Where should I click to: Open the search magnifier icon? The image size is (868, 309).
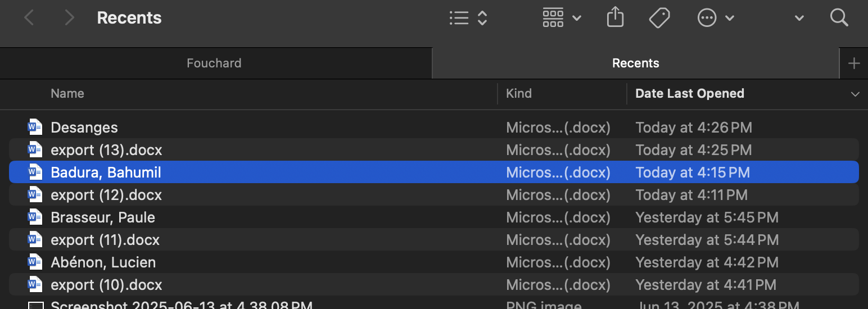click(x=839, y=18)
